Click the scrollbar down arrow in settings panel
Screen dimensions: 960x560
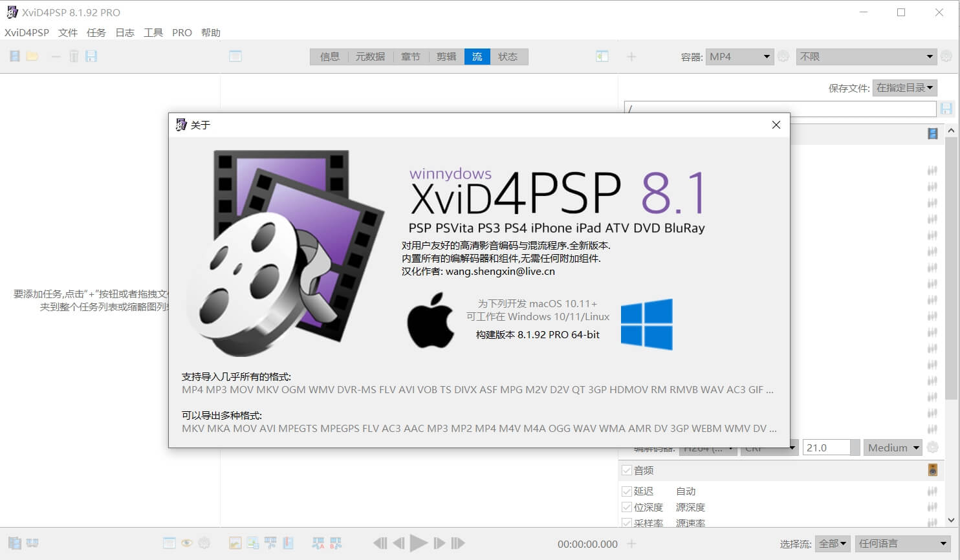point(951,520)
